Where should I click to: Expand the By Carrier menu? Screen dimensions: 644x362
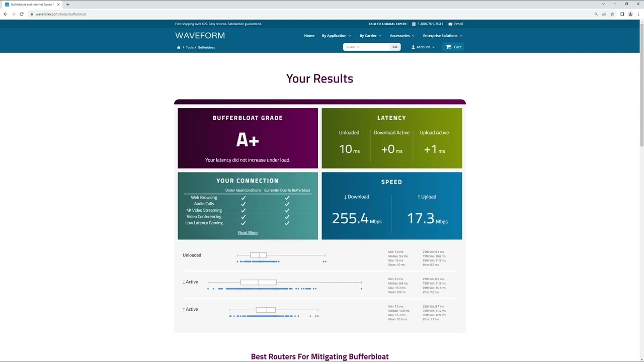(x=370, y=36)
